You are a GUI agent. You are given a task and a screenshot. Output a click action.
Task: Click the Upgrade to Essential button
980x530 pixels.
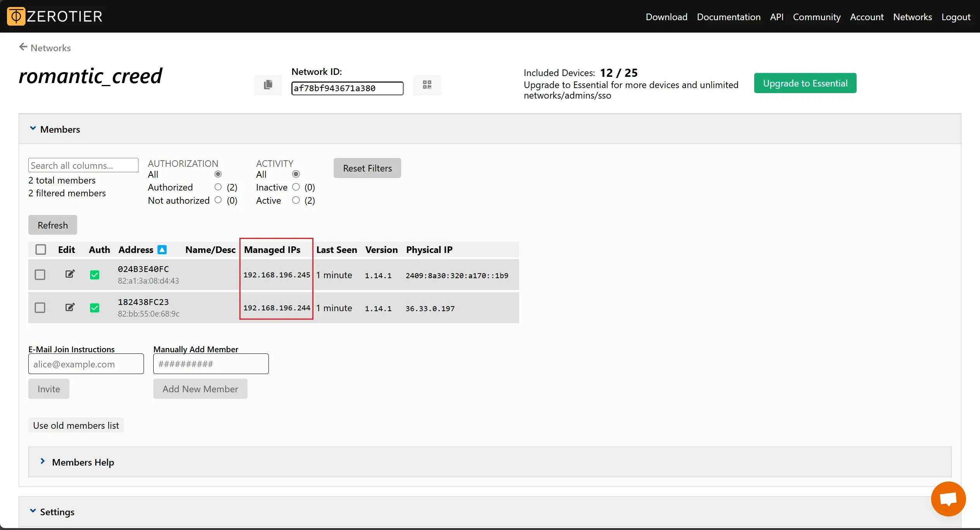pyautogui.click(x=805, y=83)
